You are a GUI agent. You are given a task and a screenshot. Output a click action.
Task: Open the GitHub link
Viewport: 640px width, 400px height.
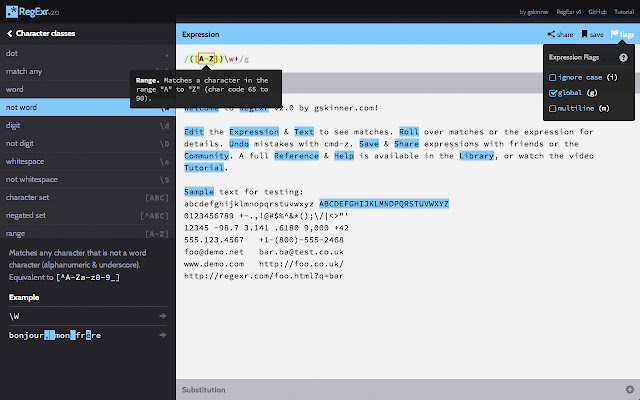pyautogui.click(x=598, y=12)
